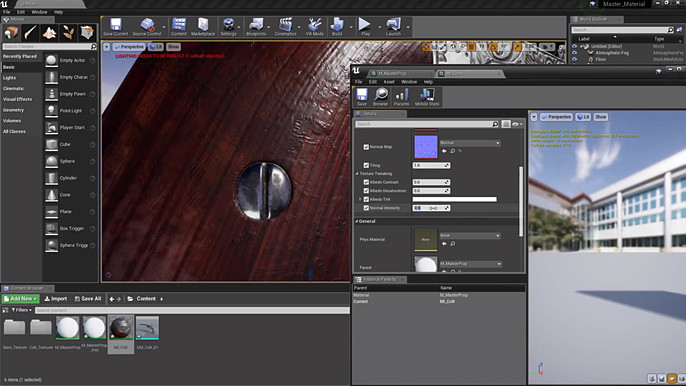Select Geometry Editing mode icon
The width and height of the screenshot is (686, 386).
pos(87,32)
